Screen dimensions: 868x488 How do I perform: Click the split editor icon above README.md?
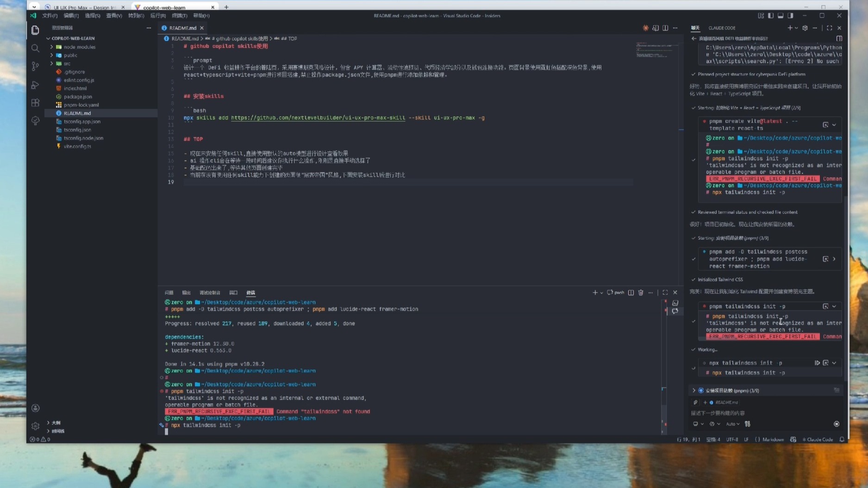click(665, 28)
